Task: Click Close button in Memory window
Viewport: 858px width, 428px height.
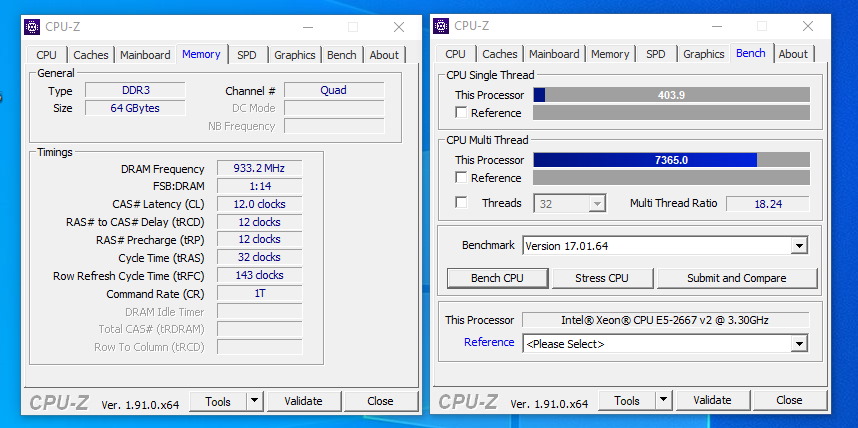Action: click(380, 401)
